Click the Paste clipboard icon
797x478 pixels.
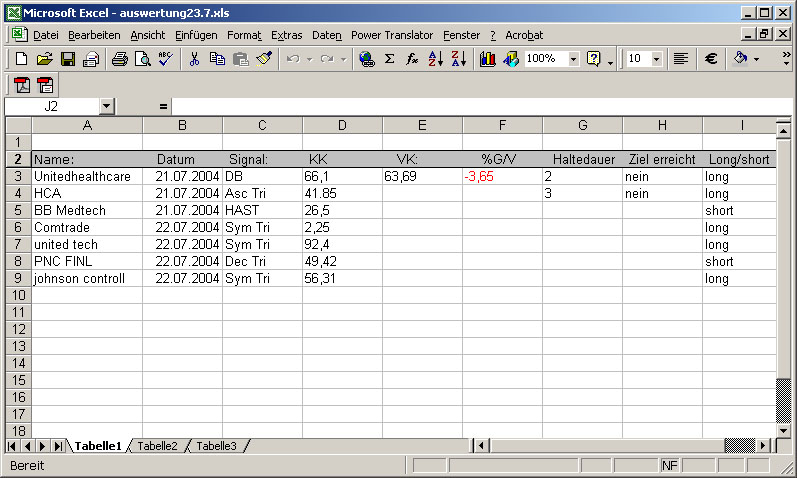[x=240, y=59]
